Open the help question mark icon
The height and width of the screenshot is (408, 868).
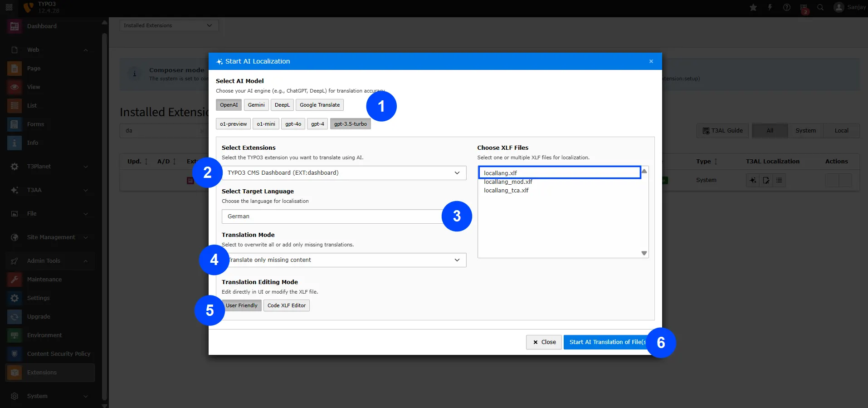click(787, 7)
